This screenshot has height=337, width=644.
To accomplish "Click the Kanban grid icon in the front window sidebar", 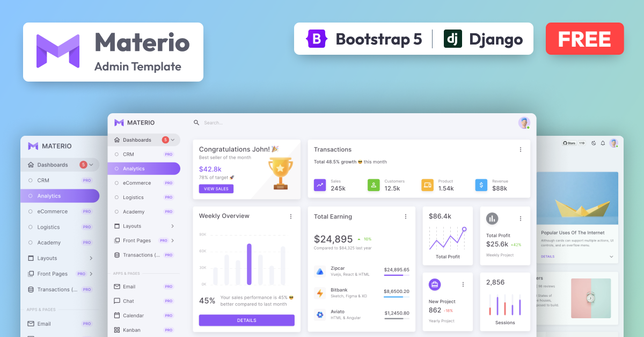I will (117, 330).
